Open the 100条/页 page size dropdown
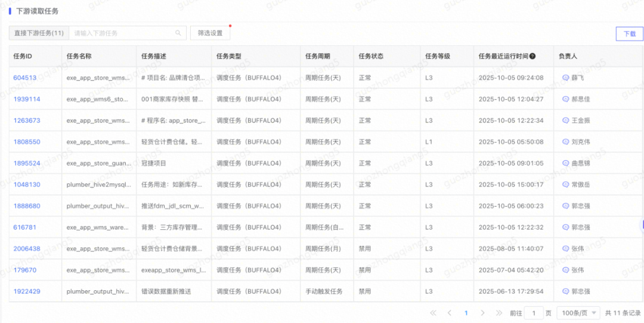 tap(578, 313)
